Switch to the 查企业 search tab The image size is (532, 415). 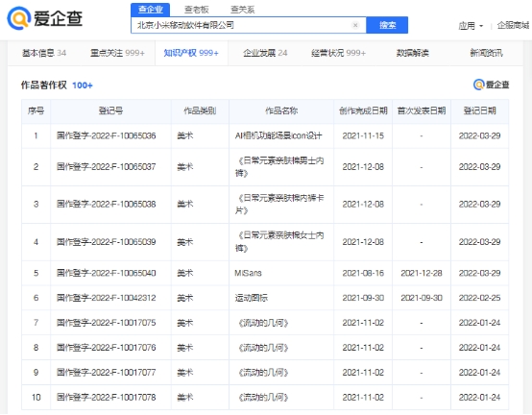click(x=151, y=10)
